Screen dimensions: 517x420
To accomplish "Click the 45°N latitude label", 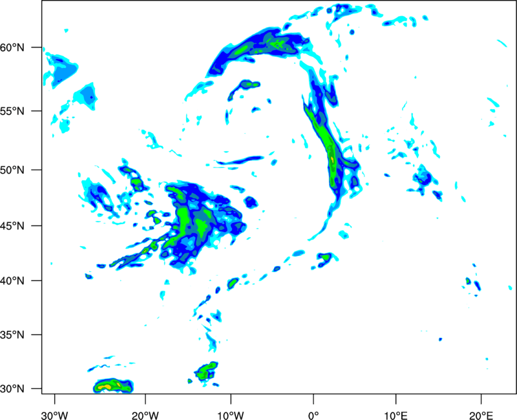I will (12, 226).
